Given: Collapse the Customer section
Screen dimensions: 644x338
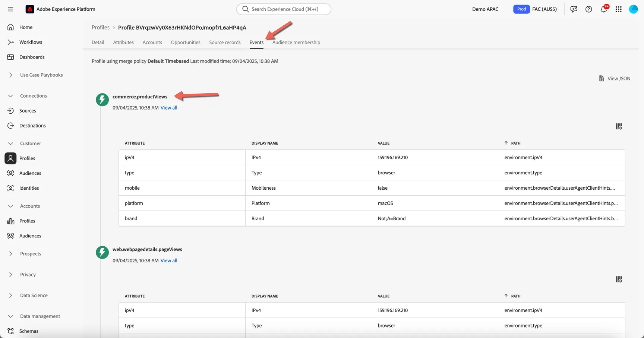Looking at the screenshot, I should (x=10, y=143).
